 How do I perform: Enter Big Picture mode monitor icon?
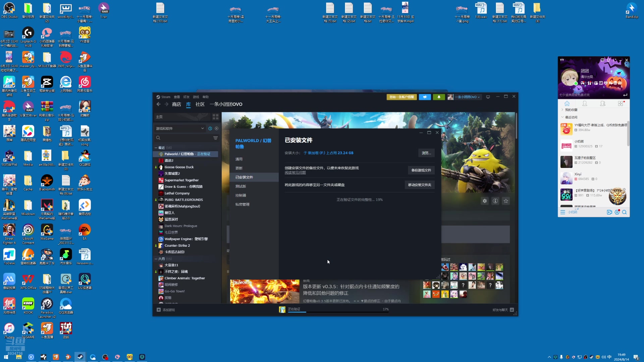[488, 97]
